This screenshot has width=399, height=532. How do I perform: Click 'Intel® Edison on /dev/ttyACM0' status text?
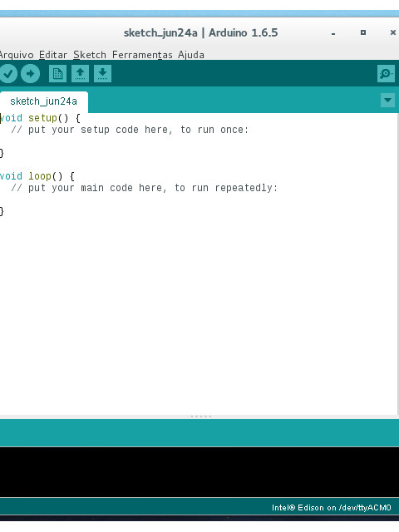(331, 508)
